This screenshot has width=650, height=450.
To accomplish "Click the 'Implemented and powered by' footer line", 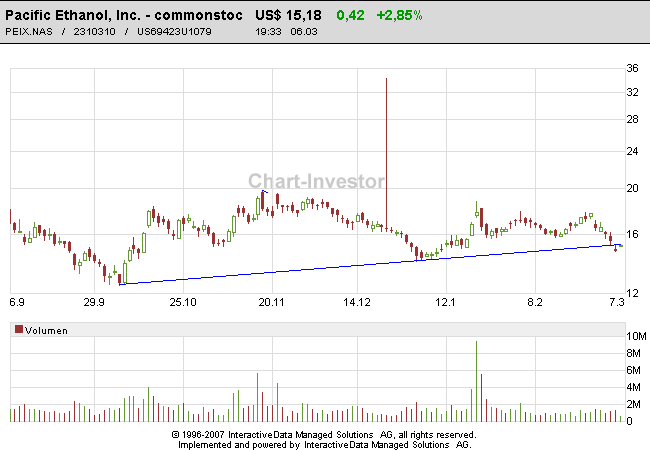I will click(x=325, y=445).
